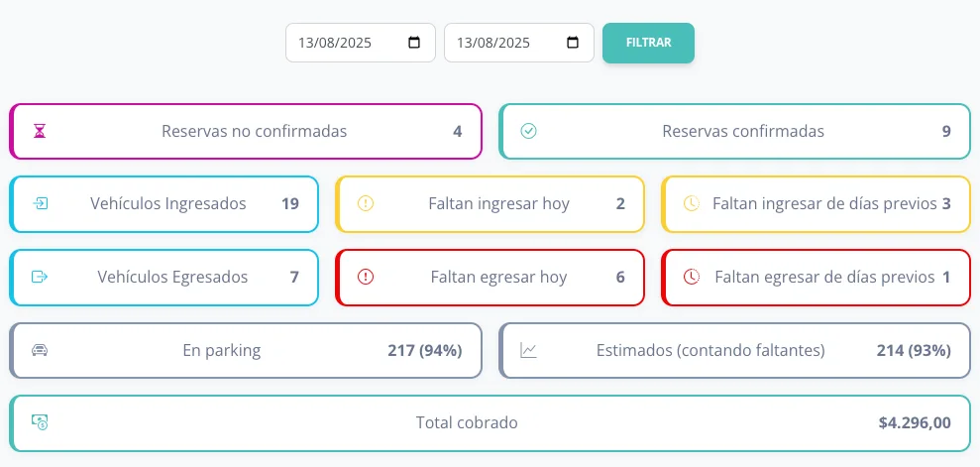Click the checkmark circle icon for confirmed reservations
The width and height of the screenshot is (980, 467).
point(529,131)
